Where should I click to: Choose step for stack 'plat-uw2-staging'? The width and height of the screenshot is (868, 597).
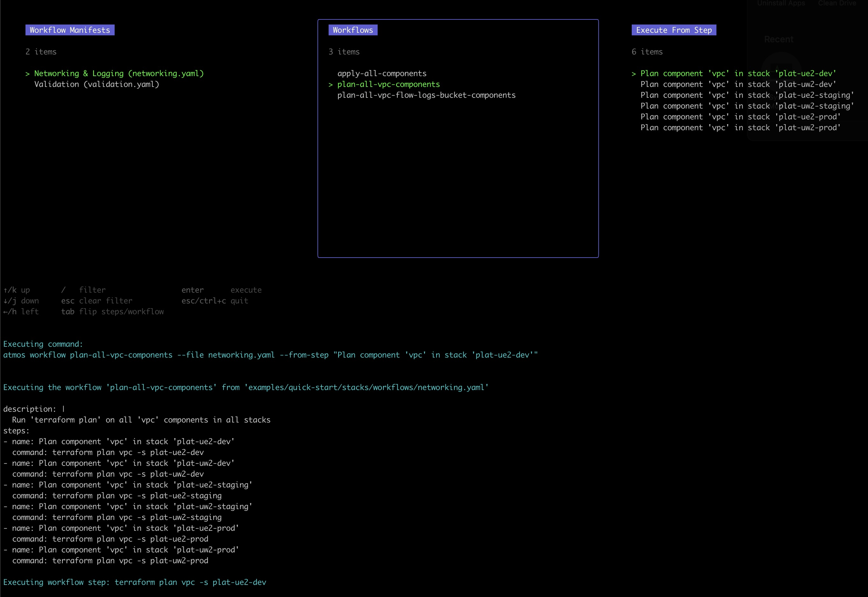(x=747, y=106)
